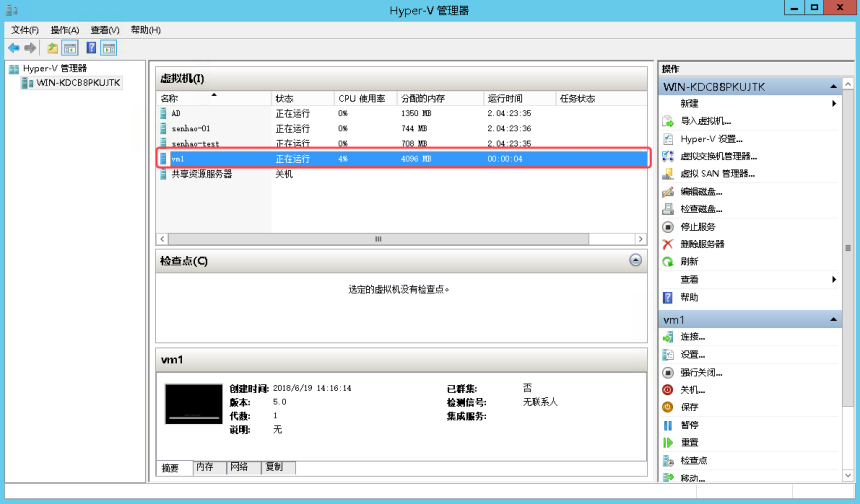Open the 帮助 menu in menu bar
Image resolution: width=860 pixels, height=504 pixels.
click(145, 30)
